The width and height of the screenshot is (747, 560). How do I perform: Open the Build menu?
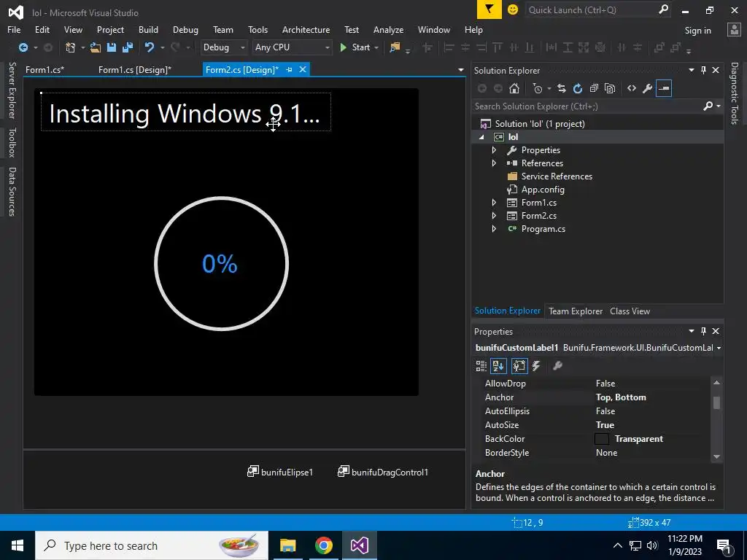tap(148, 29)
